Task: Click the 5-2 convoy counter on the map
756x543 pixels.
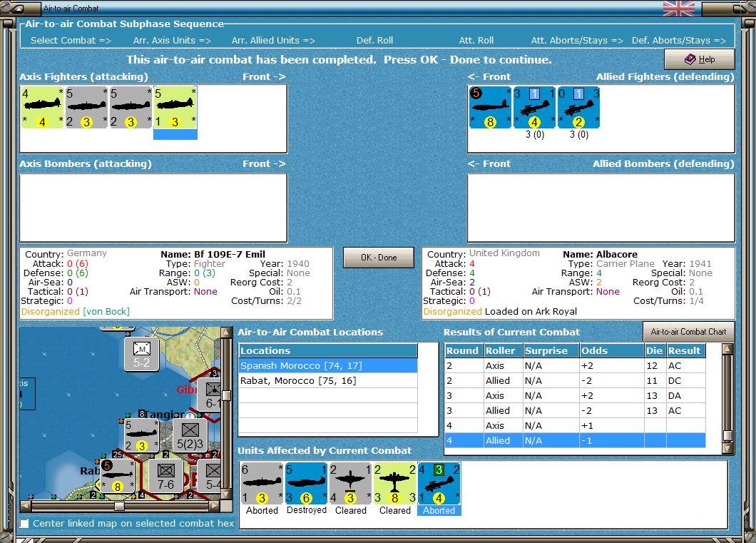Action: pyautogui.click(x=141, y=354)
